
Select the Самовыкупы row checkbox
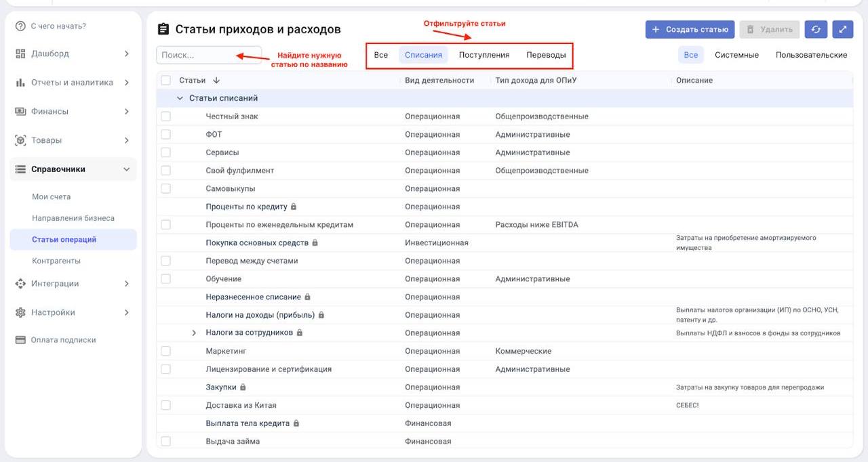166,188
